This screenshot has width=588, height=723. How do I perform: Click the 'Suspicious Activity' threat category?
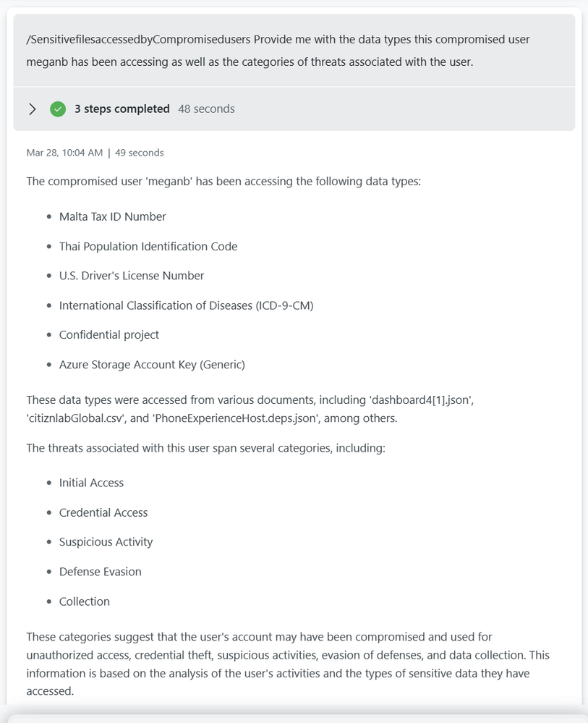pos(106,542)
